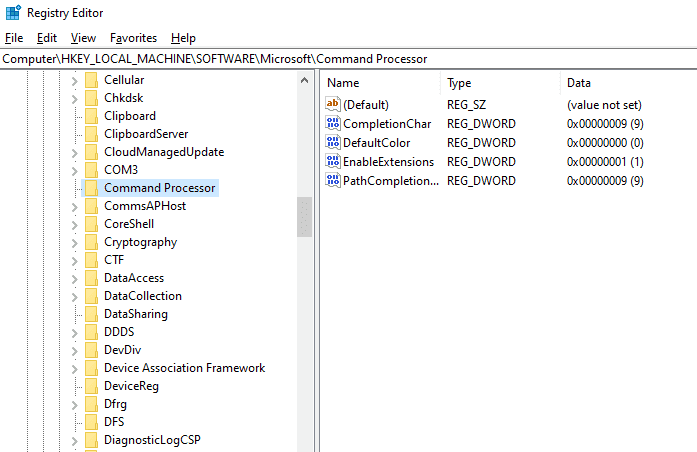Expand the CoreShell key
697x452 pixels.
[x=75, y=225]
